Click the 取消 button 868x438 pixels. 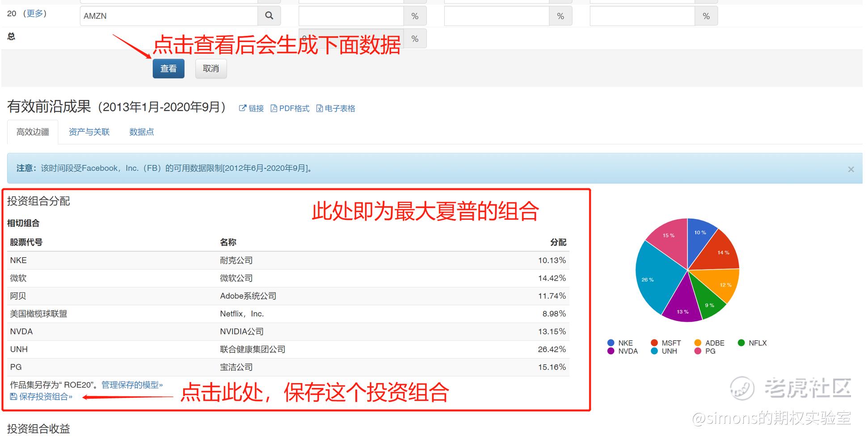tap(211, 68)
